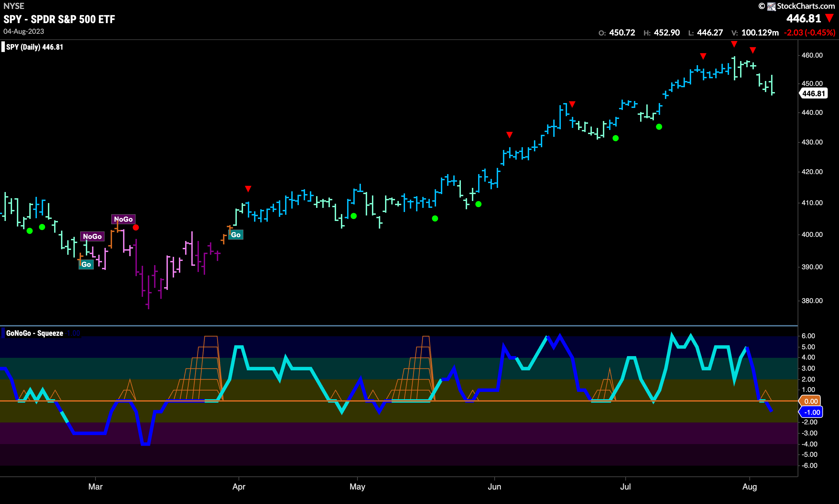Click the red down arrow beside price
Screen dimensions: 839x504
830,18
